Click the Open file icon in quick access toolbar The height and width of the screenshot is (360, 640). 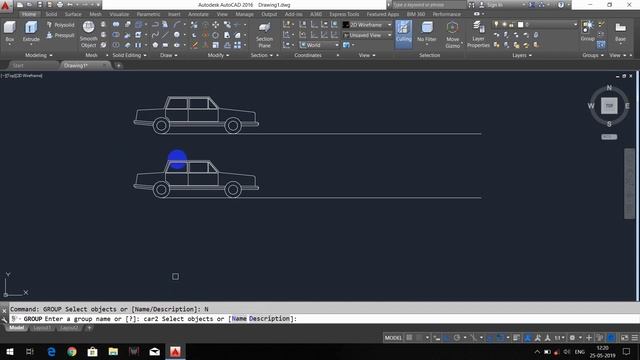click(x=30, y=5)
